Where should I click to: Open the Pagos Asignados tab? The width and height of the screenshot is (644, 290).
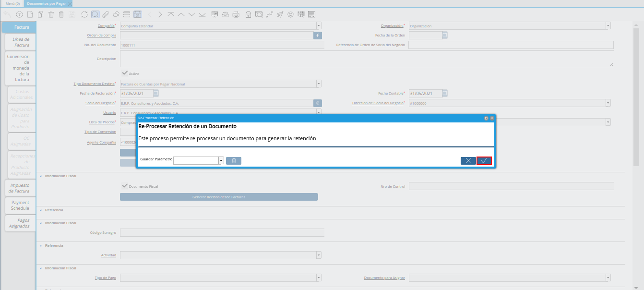[x=21, y=223]
